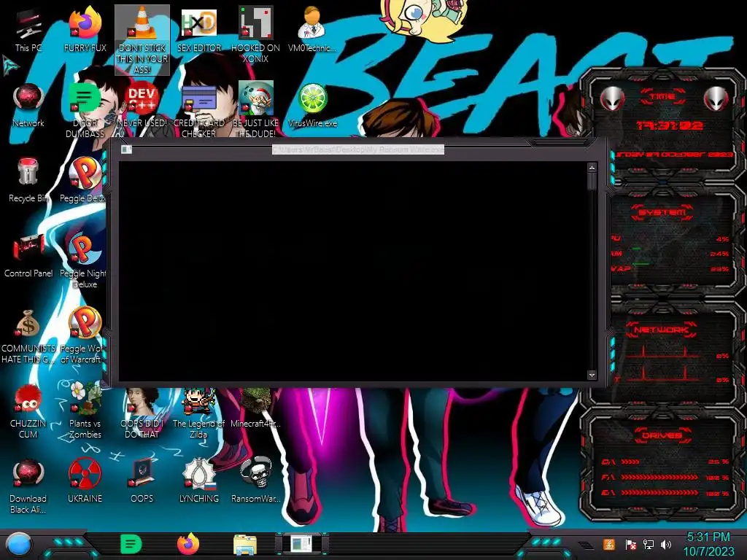Click the left alien head widget icon
The height and width of the screenshot is (560, 747).
pos(612,98)
